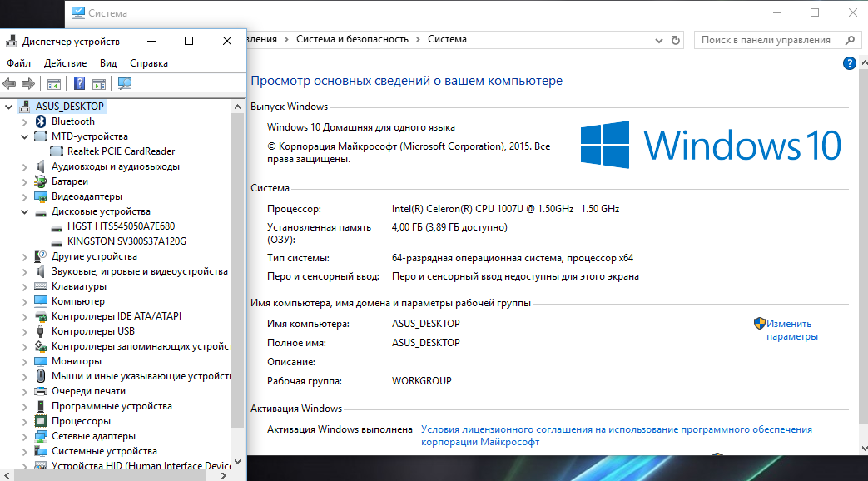The image size is (868, 481).
Task: Click the refresh icon in Система address bar
Action: (x=676, y=40)
